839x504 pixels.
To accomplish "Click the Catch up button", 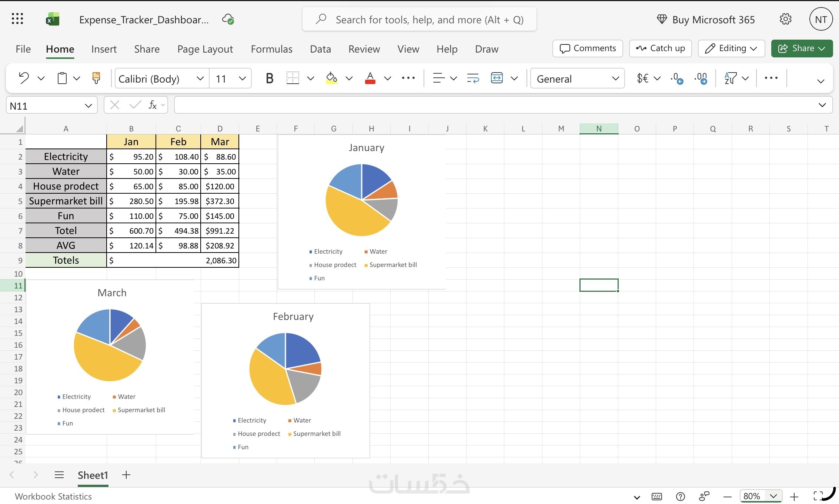I will [660, 49].
